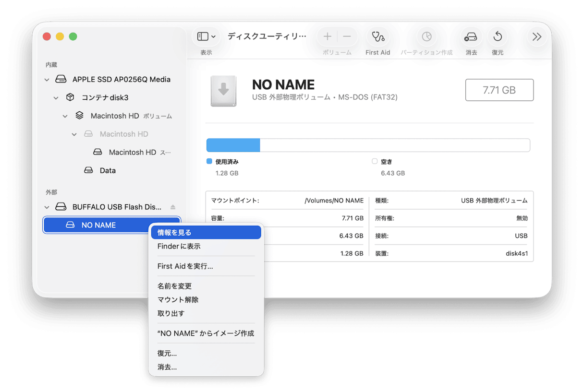Image resolution: width=584 pixels, height=392 pixels.
Task: Run First Aid from toolbar stethoscope icon
Action: pos(378,36)
